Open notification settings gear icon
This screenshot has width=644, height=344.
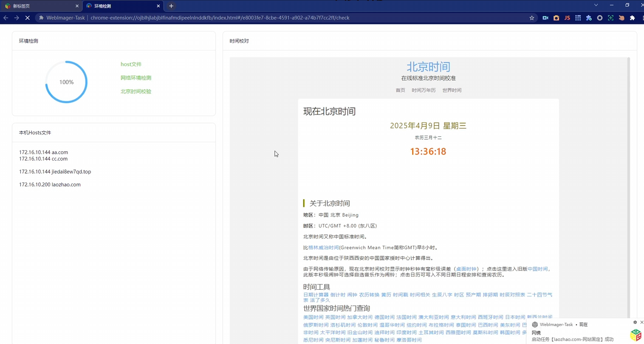click(x=635, y=322)
